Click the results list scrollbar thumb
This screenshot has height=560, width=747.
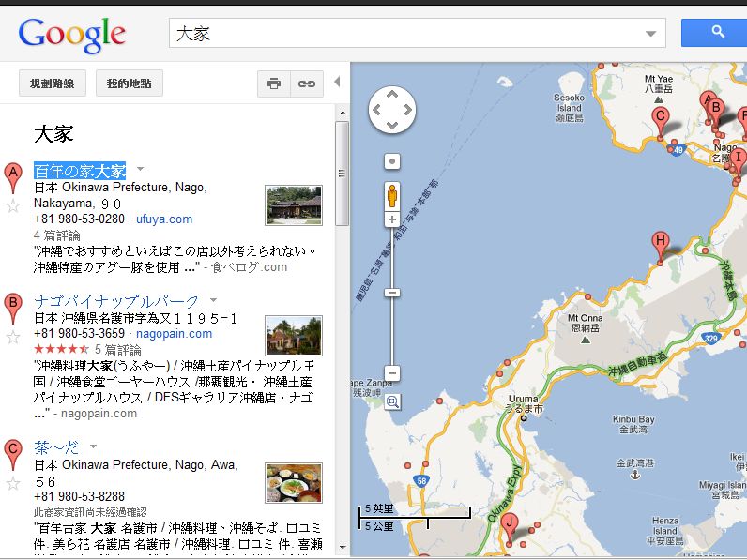point(342,173)
